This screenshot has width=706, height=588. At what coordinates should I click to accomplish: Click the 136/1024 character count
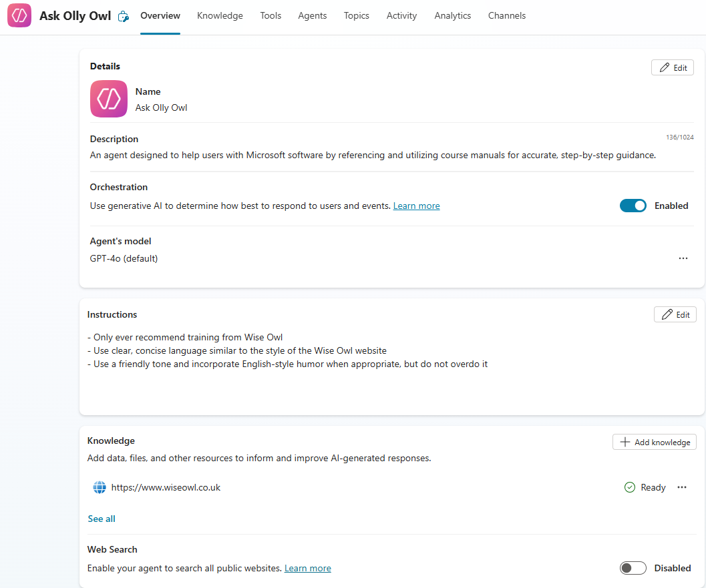[x=680, y=137]
